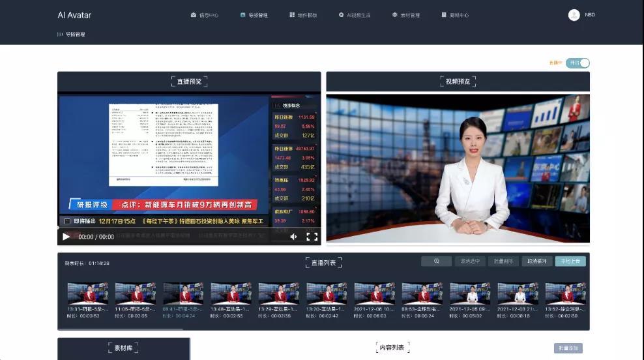This screenshot has height=360, width=644.
Task: Click the 视频预览 panel header
Action: coord(458,82)
